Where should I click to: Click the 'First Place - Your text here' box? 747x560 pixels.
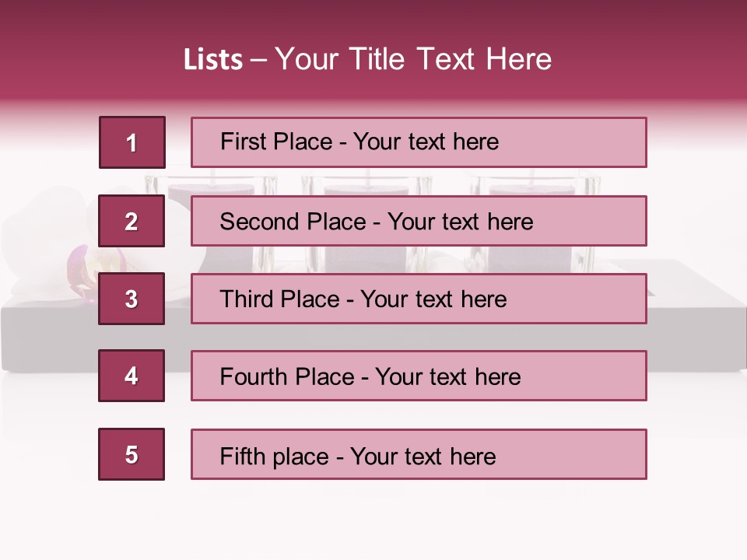419,142
